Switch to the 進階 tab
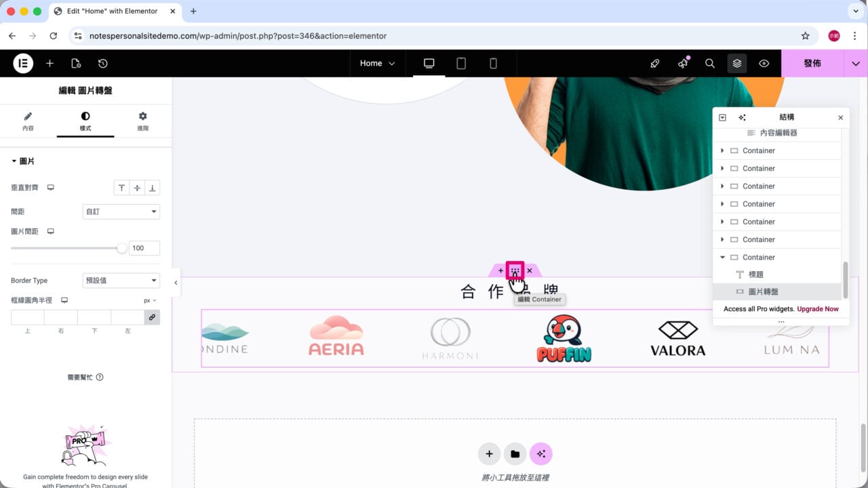868x488 pixels. [x=142, y=121]
